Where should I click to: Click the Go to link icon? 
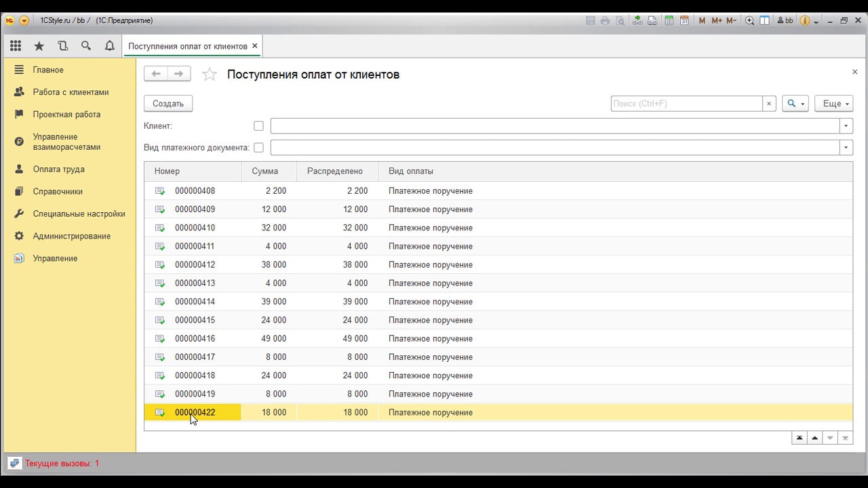coord(652,21)
